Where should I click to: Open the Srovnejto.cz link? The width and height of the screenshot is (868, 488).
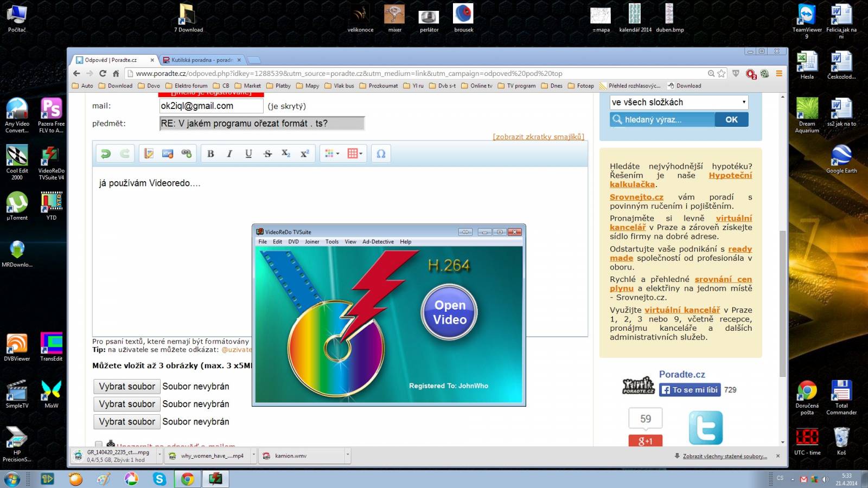pos(636,197)
